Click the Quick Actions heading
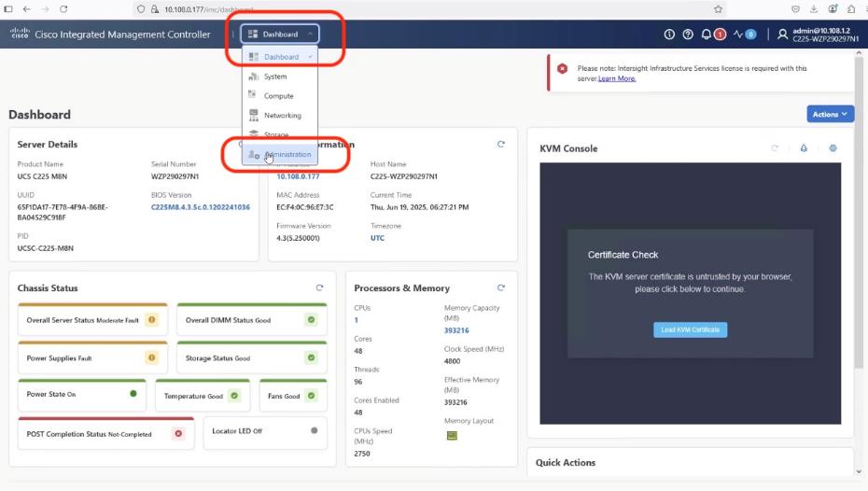This screenshot has width=868, height=491. pyautogui.click(x=566, y=462)
